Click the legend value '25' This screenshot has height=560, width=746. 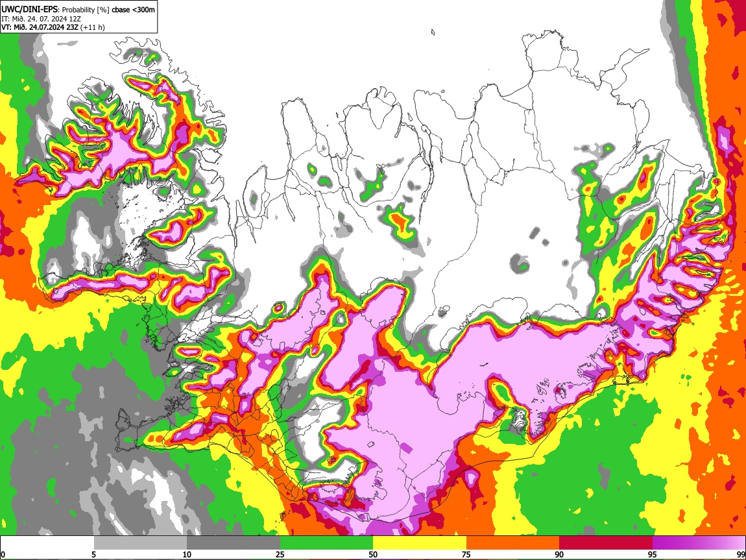280,554
